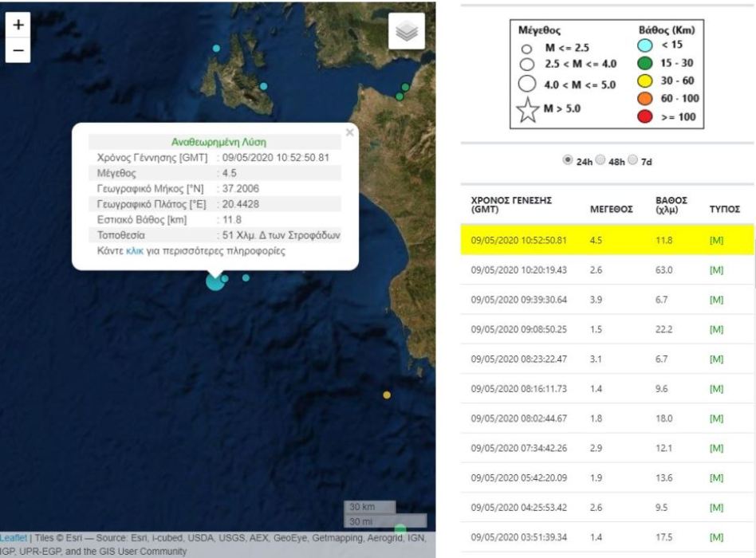Zoom in the map with plus button
The image size is (756, 558).
click(18, 25)
